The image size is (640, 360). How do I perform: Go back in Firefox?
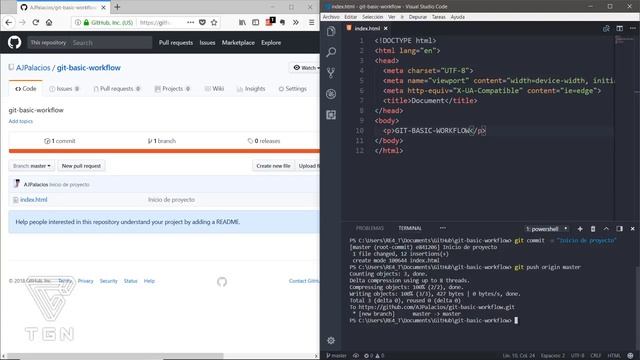click(9, 22)
